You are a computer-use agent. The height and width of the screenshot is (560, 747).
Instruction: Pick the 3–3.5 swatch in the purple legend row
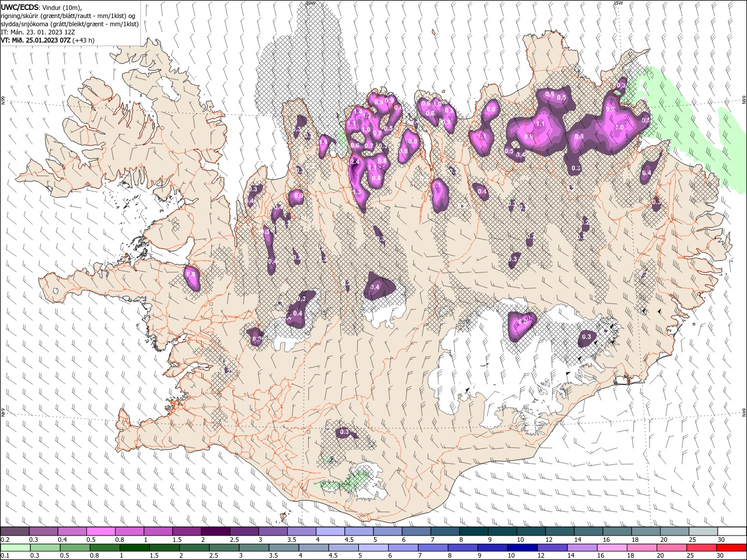tap(273, 531)
